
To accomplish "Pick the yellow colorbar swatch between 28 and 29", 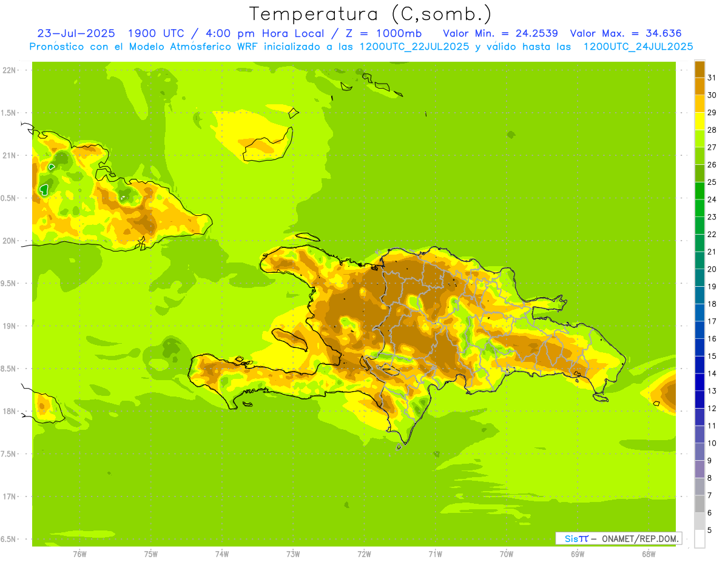I will pos(699,121).
